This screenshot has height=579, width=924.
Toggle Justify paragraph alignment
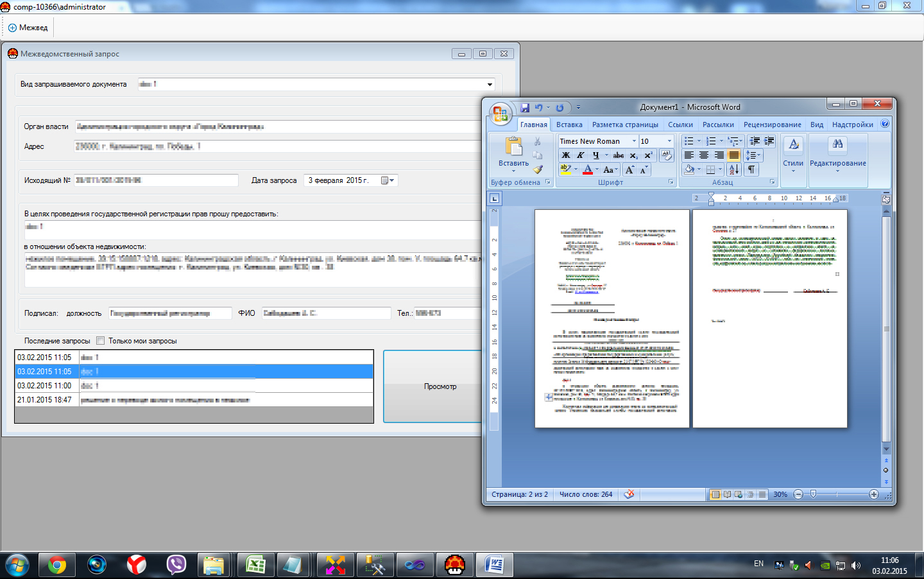tap(733, 155)
